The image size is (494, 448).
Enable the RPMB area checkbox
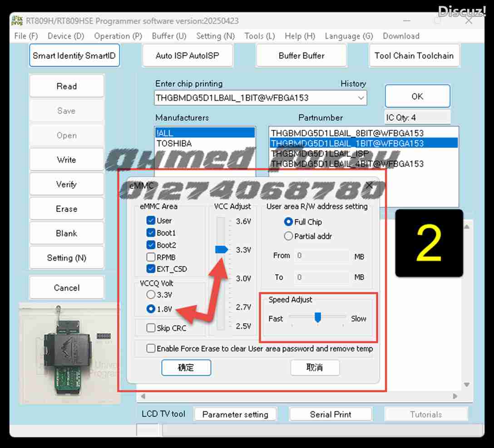click(151, 257)
